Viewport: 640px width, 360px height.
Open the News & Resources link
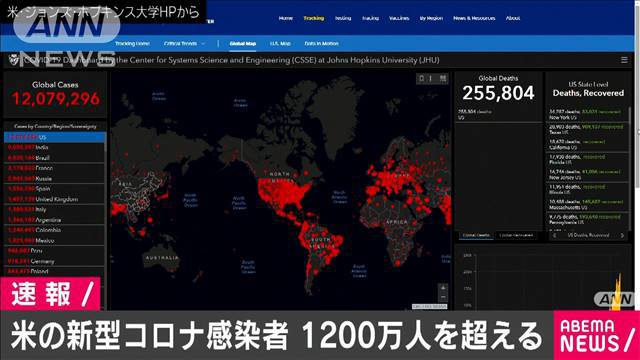click(x=474, y=18)
